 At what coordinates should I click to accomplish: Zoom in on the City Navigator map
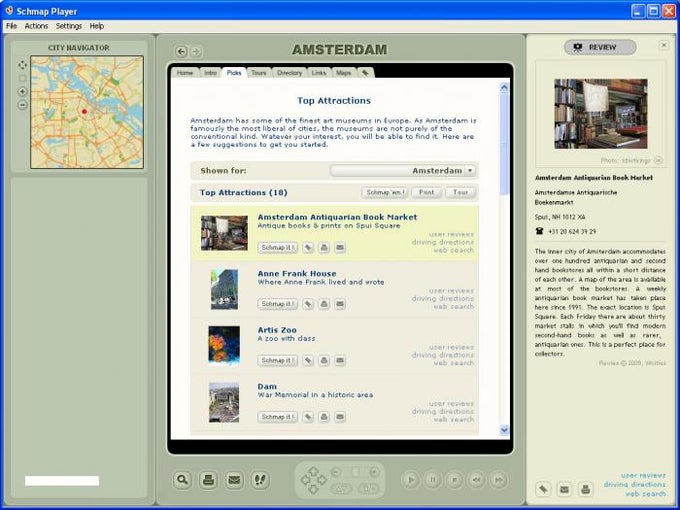pyautogui.click(x=23, y=92)
